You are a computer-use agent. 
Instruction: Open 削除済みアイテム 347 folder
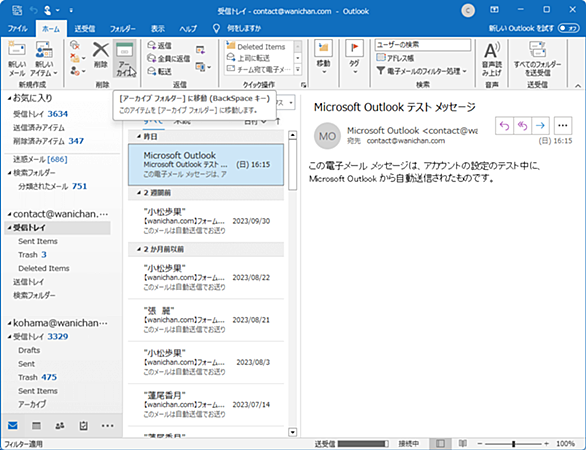tap(48, 141)
